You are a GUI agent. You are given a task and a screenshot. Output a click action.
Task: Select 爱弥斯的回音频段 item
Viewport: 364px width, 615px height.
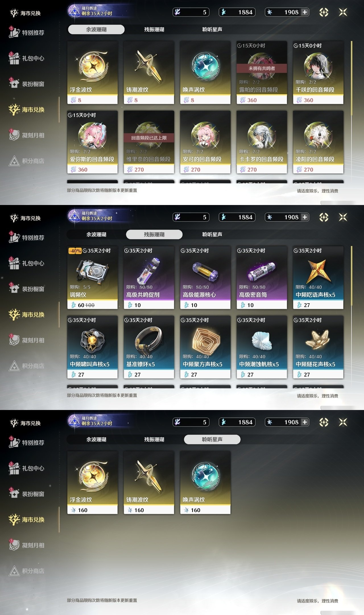coord(92,142)
